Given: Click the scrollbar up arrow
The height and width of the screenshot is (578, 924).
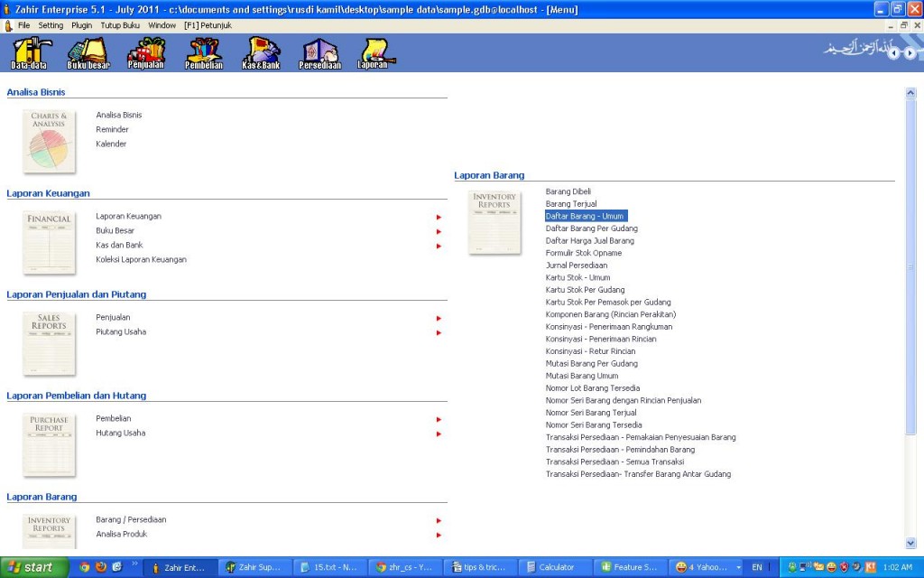Looking at the screenshot, I should (x=910, y=93).
